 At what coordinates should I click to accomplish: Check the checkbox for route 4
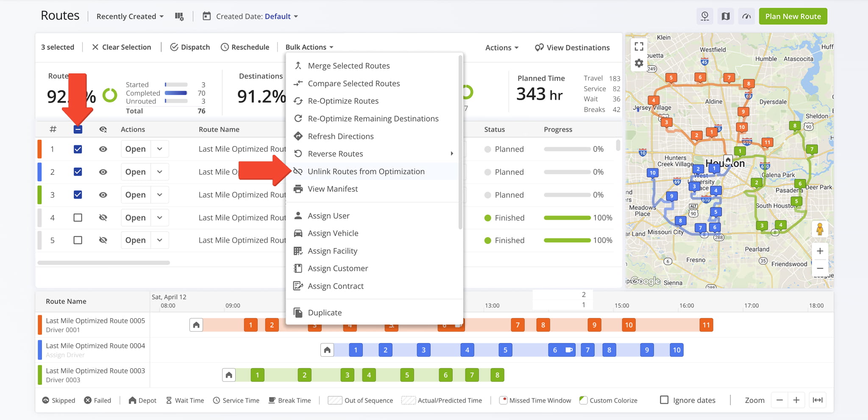point(78,217)
